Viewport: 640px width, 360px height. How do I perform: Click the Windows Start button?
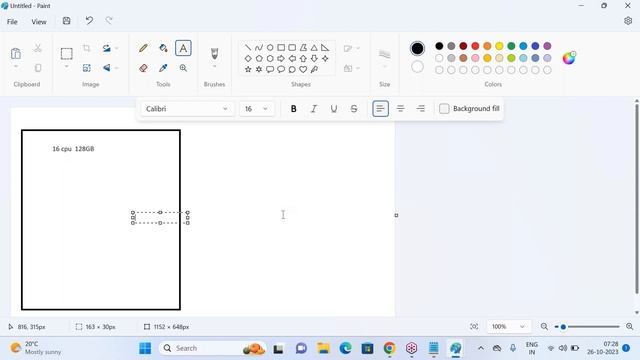coord(145,348)
